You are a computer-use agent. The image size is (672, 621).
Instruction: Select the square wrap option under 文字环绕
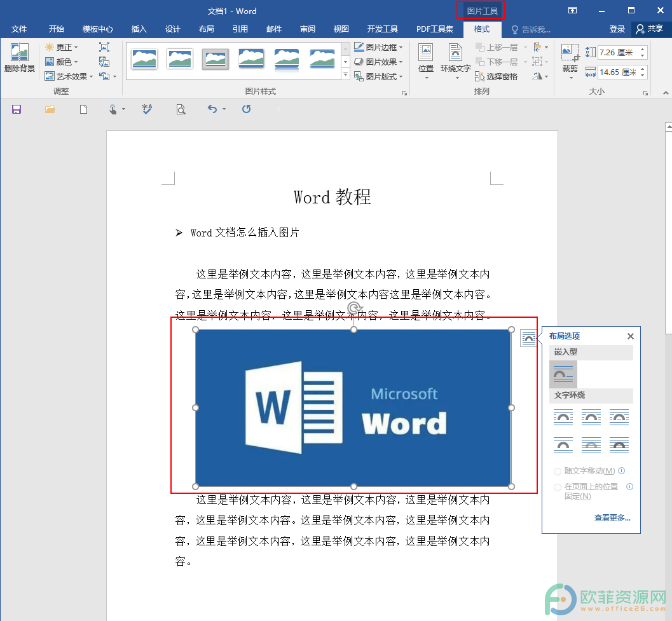(563, 417)
